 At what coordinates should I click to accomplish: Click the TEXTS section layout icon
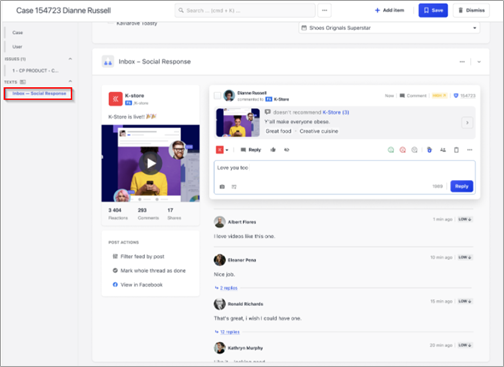click(23, 82)
